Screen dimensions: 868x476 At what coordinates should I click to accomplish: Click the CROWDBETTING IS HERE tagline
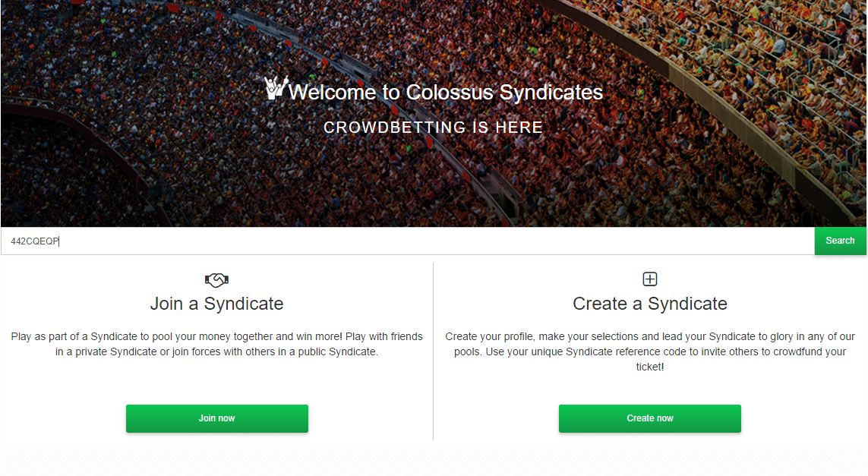click(434, 128)
